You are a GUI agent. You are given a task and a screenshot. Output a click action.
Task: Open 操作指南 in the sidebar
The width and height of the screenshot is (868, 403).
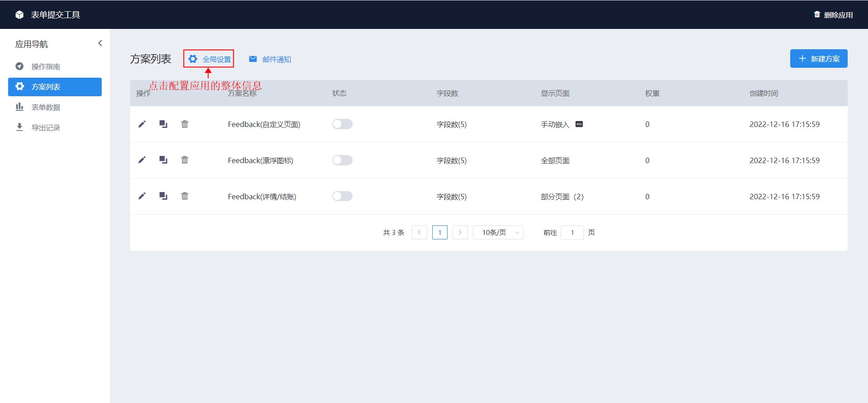tap(55, 66)
